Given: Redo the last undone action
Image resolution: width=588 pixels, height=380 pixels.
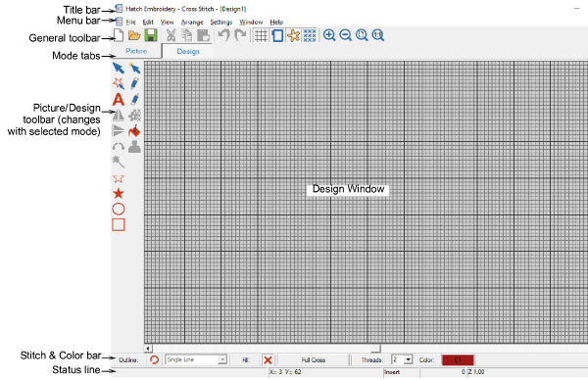Looking at the screenshot, I should click(240, 35).
